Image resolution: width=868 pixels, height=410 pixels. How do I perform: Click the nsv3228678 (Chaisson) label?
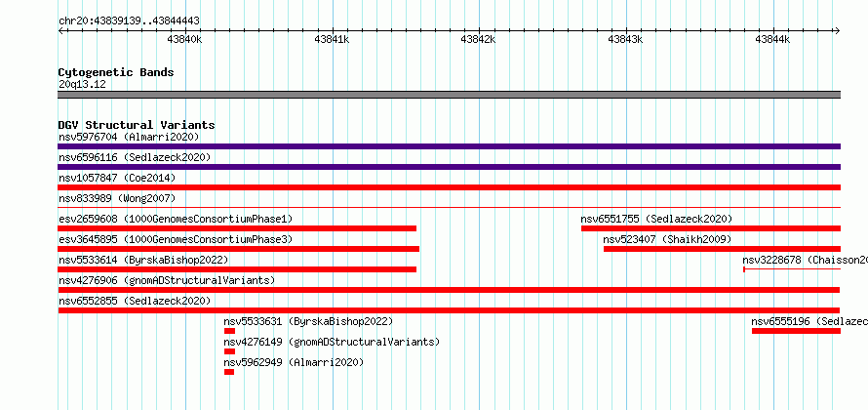(805, 260)
